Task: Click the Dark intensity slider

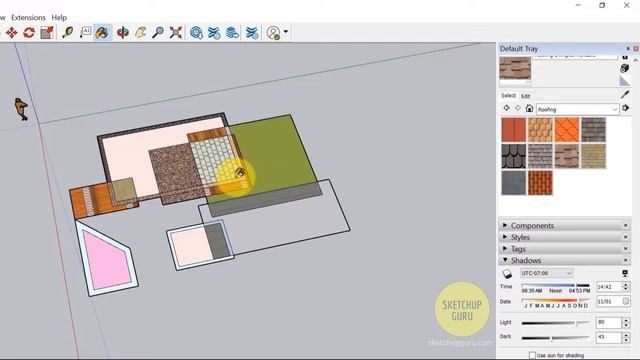Action: coord(556,338)
